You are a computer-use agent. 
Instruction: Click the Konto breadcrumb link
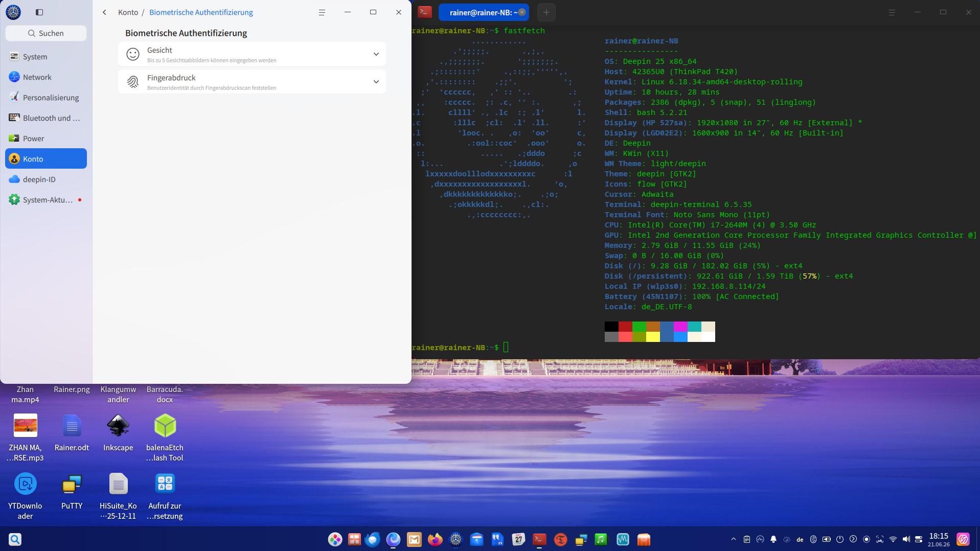coord(128,12)
